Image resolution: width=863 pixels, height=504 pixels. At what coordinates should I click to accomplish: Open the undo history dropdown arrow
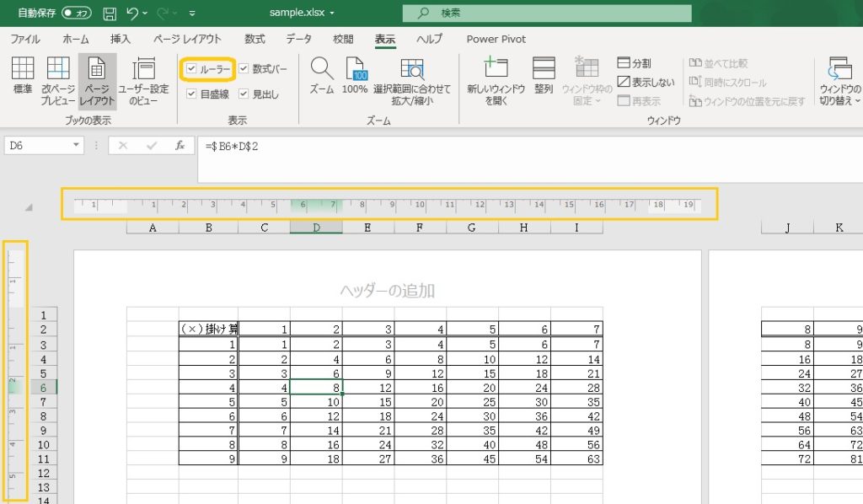[x=145, y=13]
